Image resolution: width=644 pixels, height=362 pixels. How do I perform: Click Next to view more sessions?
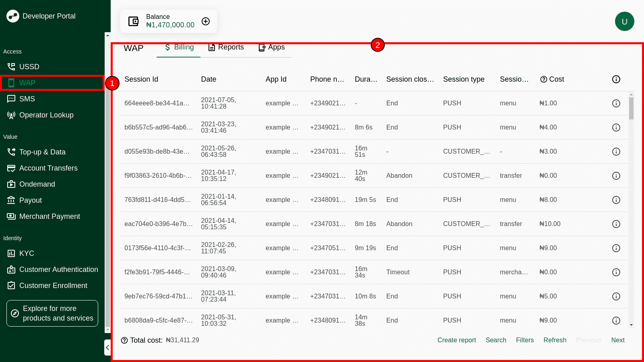(617, 340)
